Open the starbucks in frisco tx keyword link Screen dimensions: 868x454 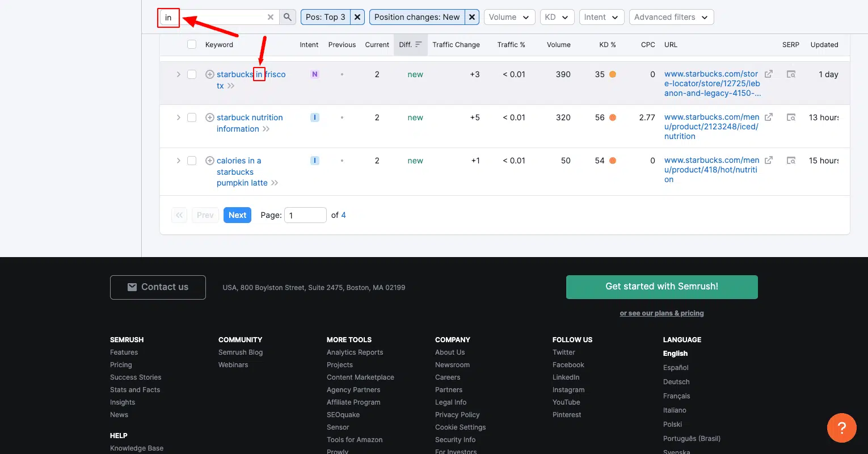point(251,80)
